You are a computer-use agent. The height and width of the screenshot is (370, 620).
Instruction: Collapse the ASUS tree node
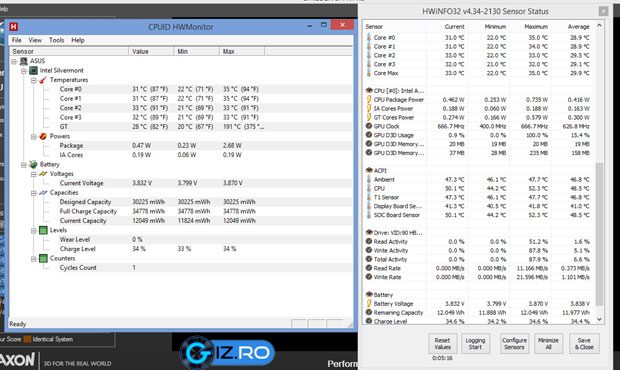click(x=14, y=61)
